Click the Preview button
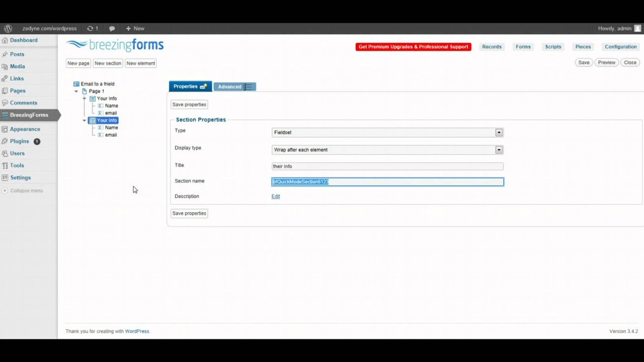 pyautogui.click(x=606, y=63)
